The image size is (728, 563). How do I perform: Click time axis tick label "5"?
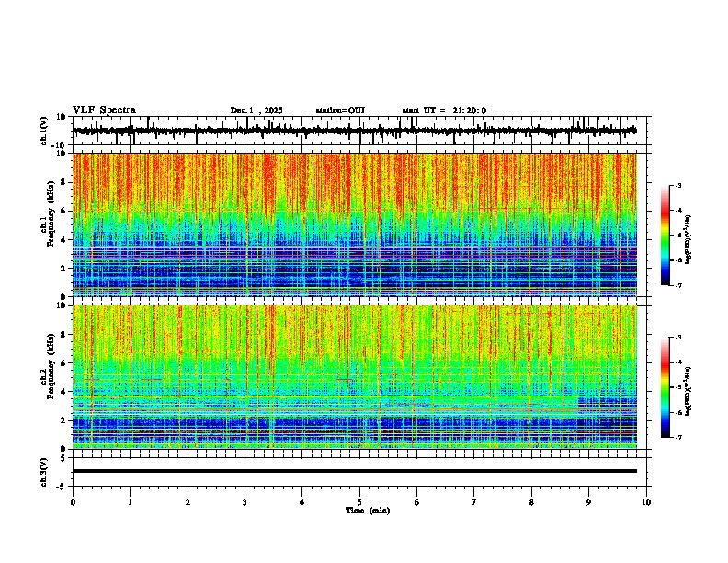(x=359, y=502)
